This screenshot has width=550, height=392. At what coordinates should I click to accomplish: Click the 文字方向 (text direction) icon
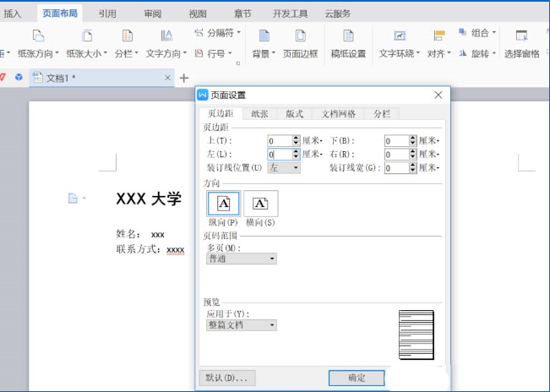(166, 35)
